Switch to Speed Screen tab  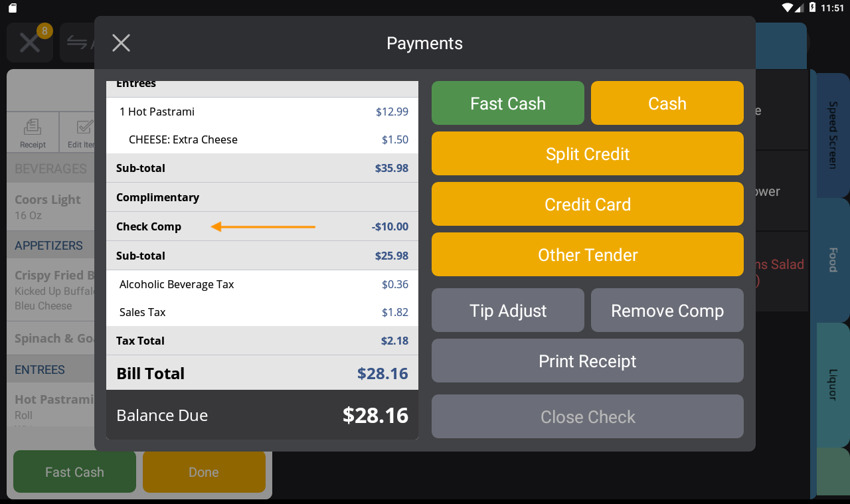click(x=832, y=135)
